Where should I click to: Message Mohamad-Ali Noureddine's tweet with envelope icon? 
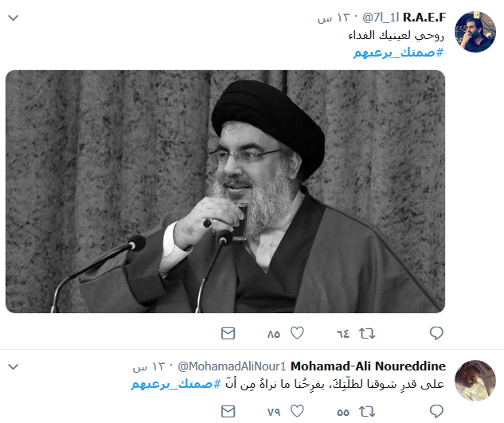(x=229, y=411)
